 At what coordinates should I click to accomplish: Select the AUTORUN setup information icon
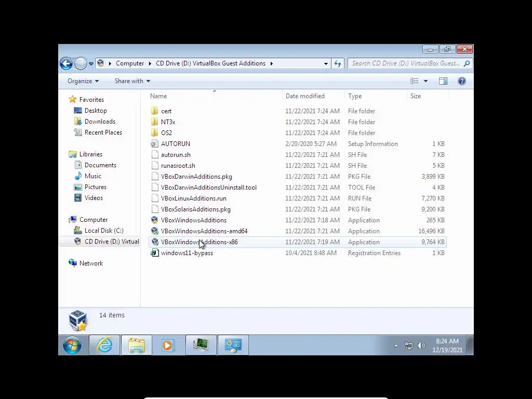coord(155,144)
